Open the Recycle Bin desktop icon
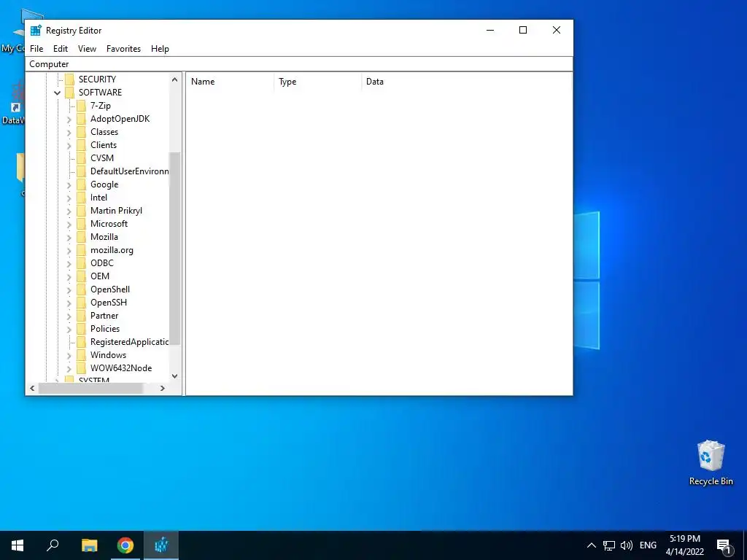This screenshot has width=747, height=560. pos(711,463)
